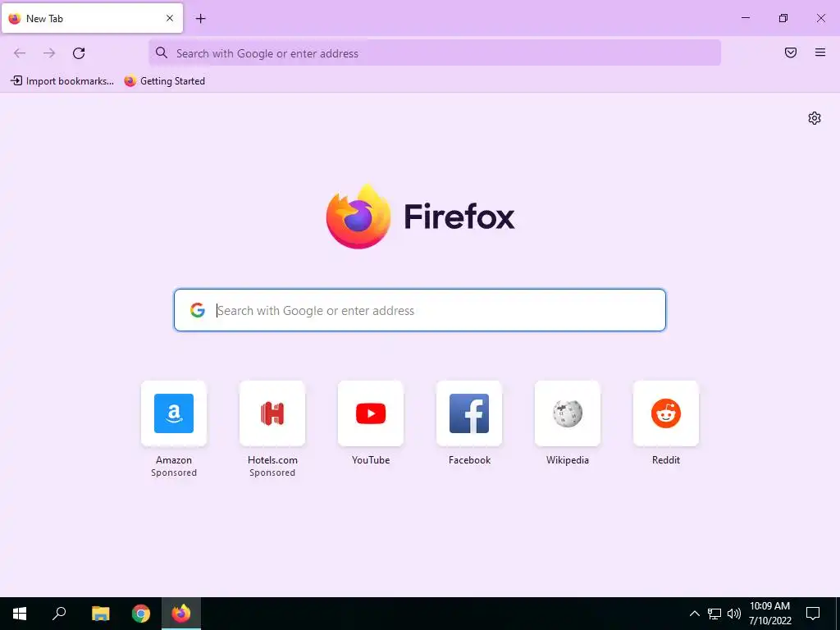Open Windows taskbar search
The height and width of the screenshot is (630, 840).
point(59,614)
